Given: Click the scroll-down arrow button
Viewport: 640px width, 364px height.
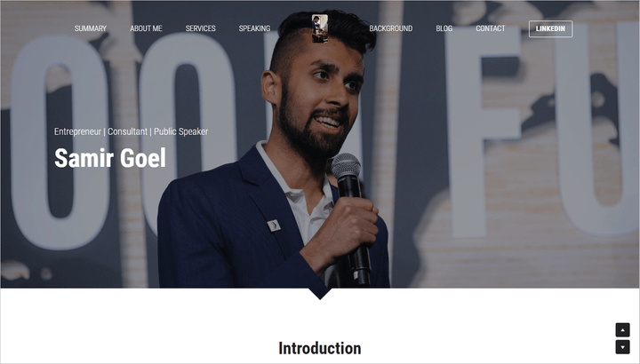Looking at the screenshot, I should pos(622,347).
